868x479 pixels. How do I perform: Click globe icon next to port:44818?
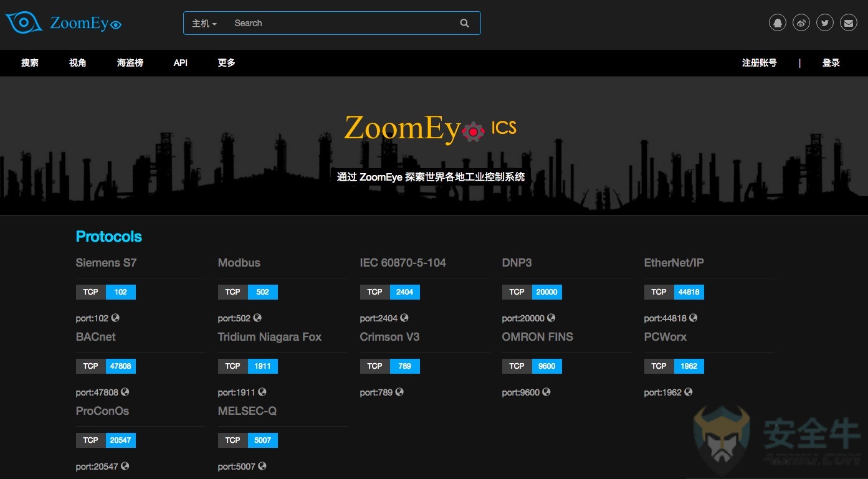[x=694, y=318]
